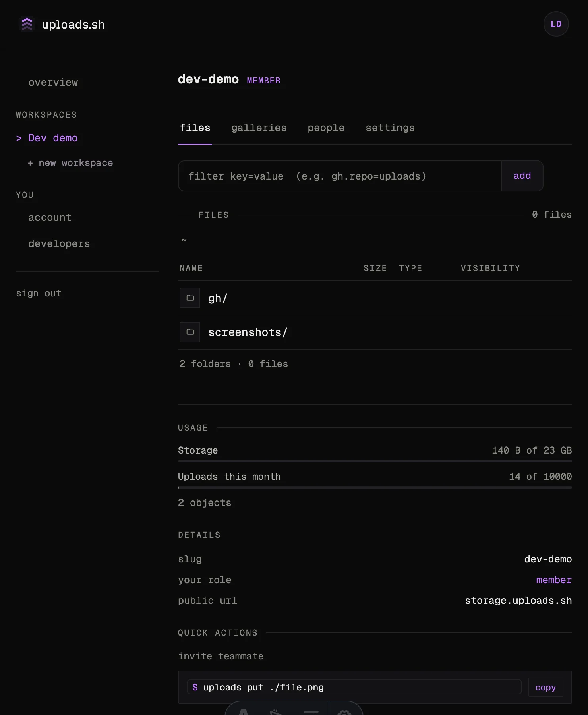Click the Uploads this month progress bar

coord(375,487)
